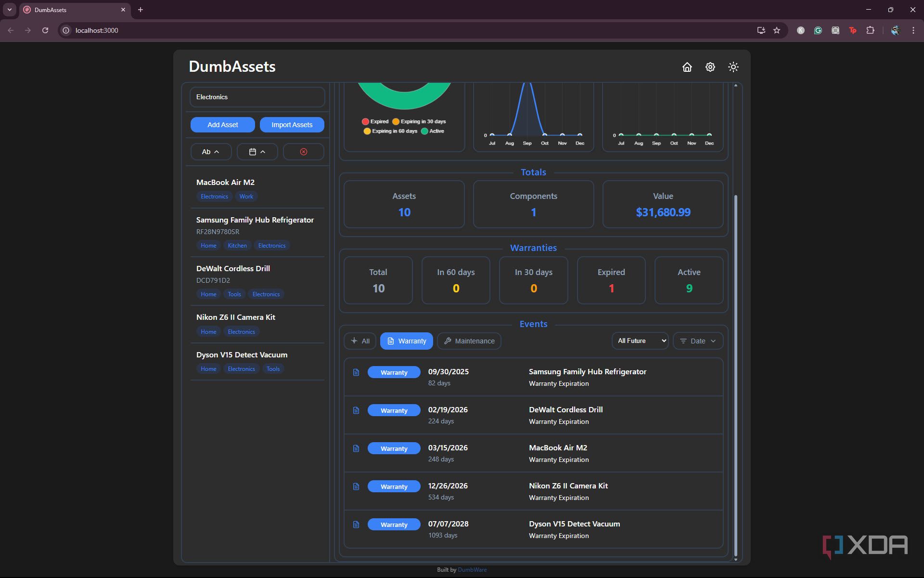Toggle the Expiring in 30 days legend item
Viewport: 924px width, 578px height.
coord(419,121)
